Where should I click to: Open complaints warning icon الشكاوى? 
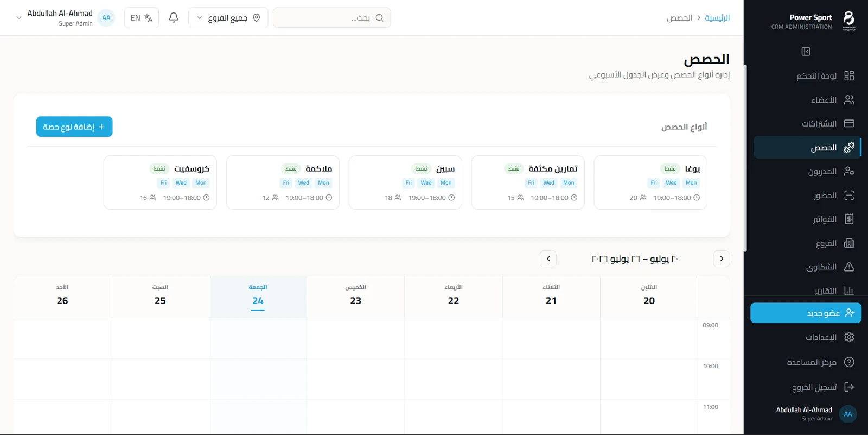pos(849,267)
